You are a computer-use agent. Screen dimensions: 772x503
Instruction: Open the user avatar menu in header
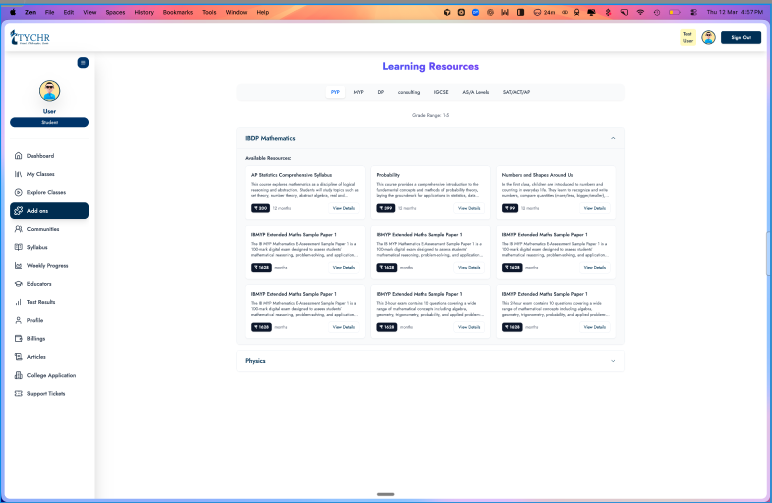point(708,37)
